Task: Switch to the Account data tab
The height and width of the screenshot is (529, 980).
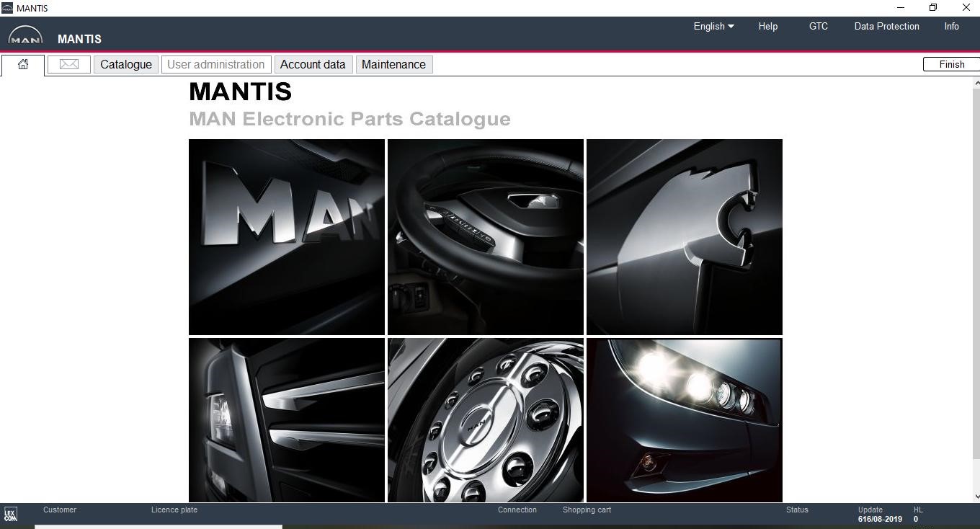Action: 313,64
